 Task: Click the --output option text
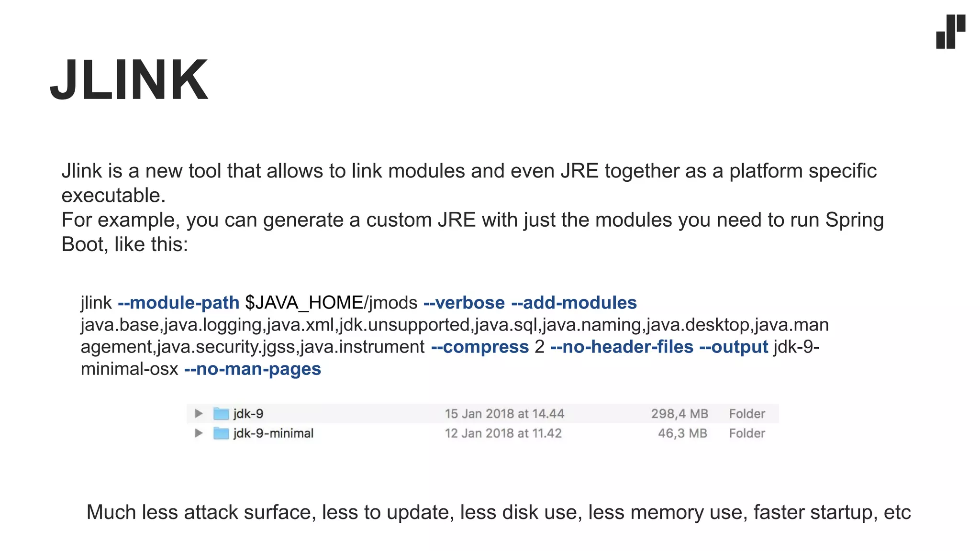[734, 347]
